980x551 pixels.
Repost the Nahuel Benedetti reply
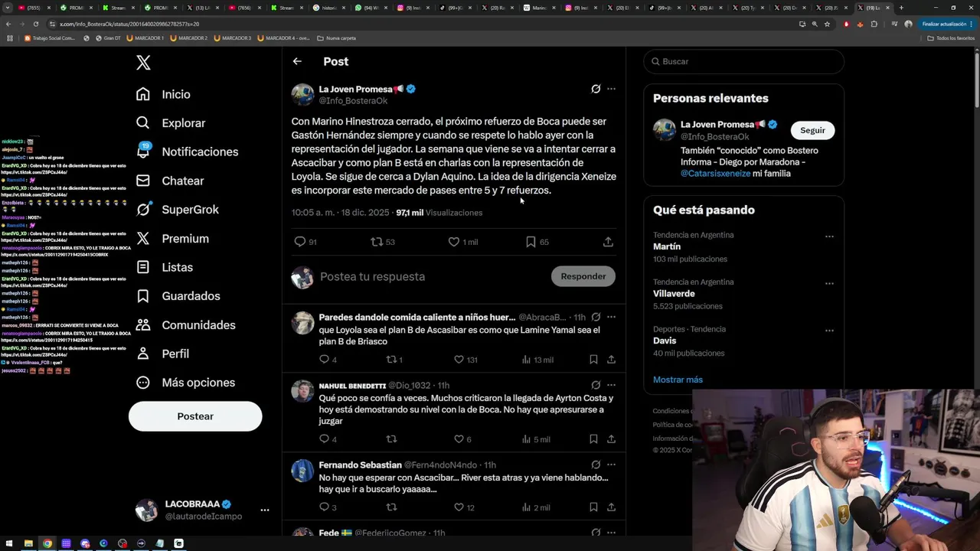[391, 439]
